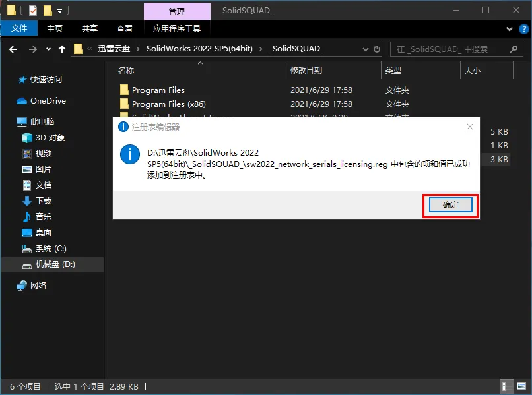Screen dimensions: 532x395
Task: Open 音乐 folder in sidebar
Action: 44,217
